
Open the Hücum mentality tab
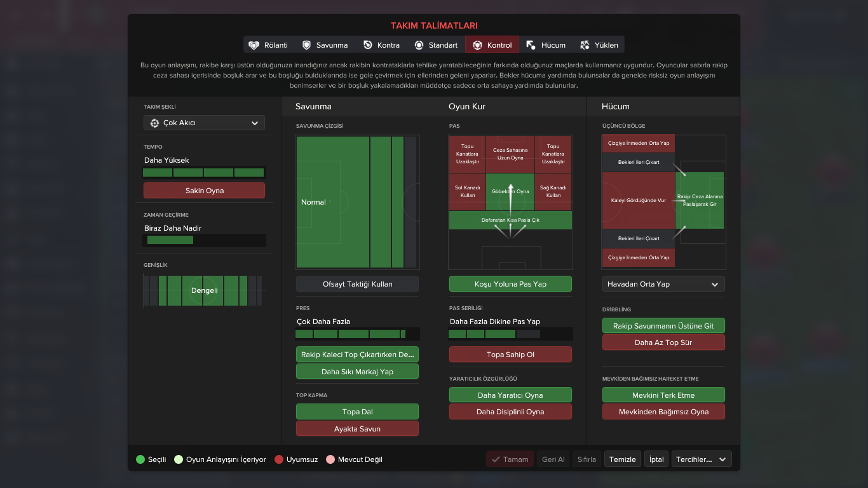[546, 44]
